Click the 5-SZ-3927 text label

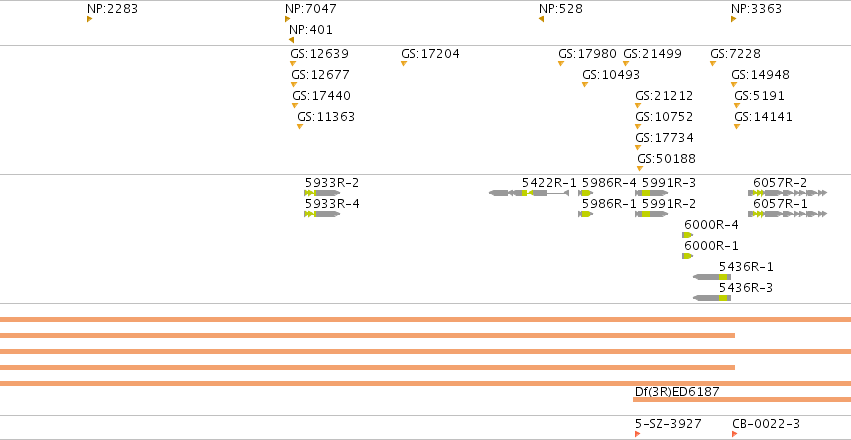click(x=668, y=424)
